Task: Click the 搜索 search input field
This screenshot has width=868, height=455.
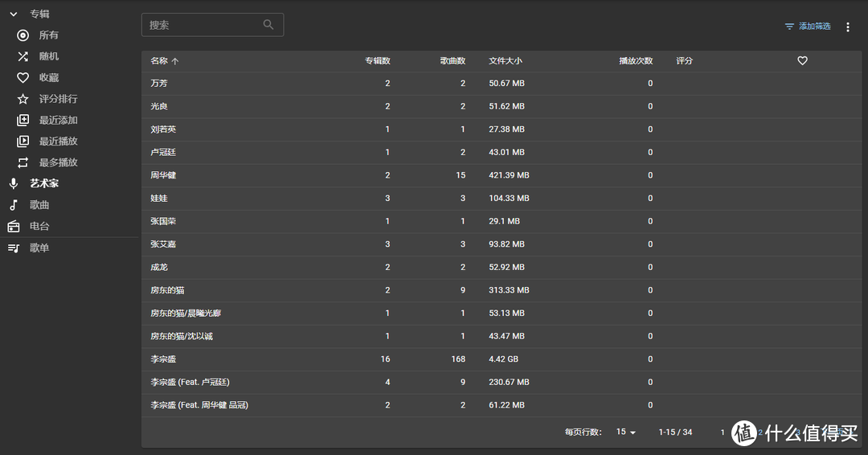Action: click(x=204, y=25)
